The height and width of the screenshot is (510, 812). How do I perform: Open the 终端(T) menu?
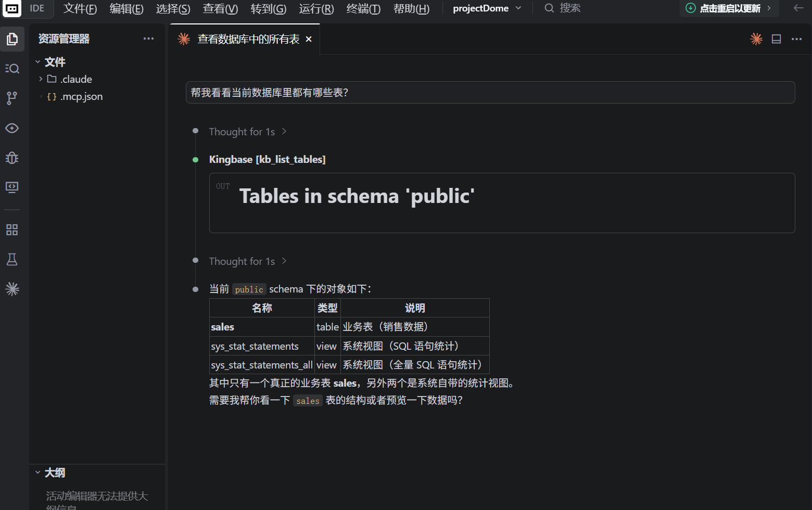click(x=363, y=9)
